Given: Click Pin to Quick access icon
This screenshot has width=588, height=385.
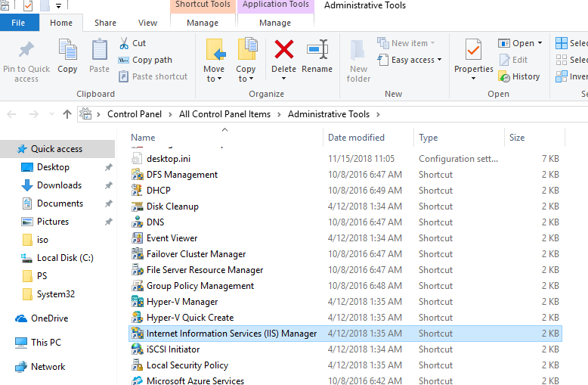Looking at the screenshot, I should pos(26,53).
